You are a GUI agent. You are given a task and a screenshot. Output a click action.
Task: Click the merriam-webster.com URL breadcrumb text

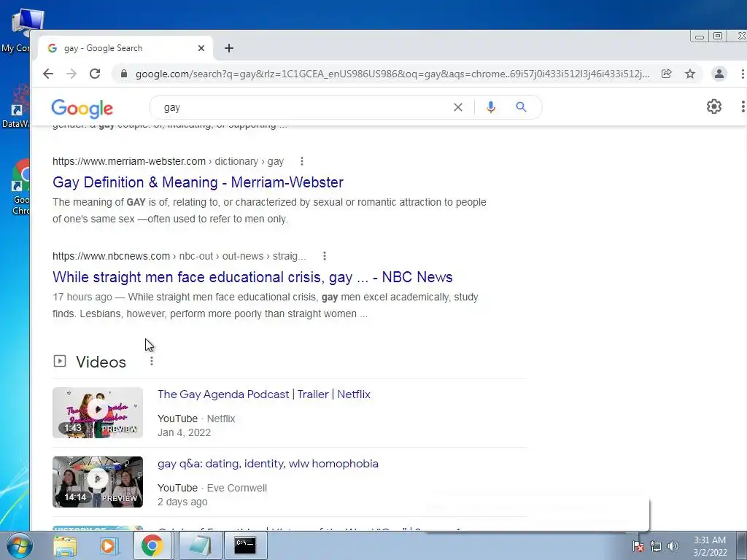point(168,161)
